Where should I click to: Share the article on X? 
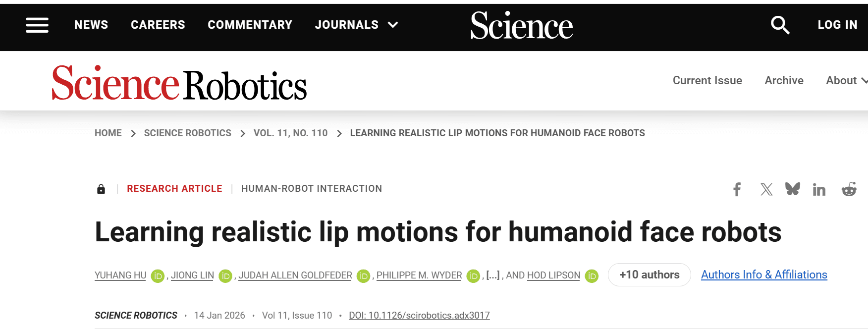tap(766, 189)
